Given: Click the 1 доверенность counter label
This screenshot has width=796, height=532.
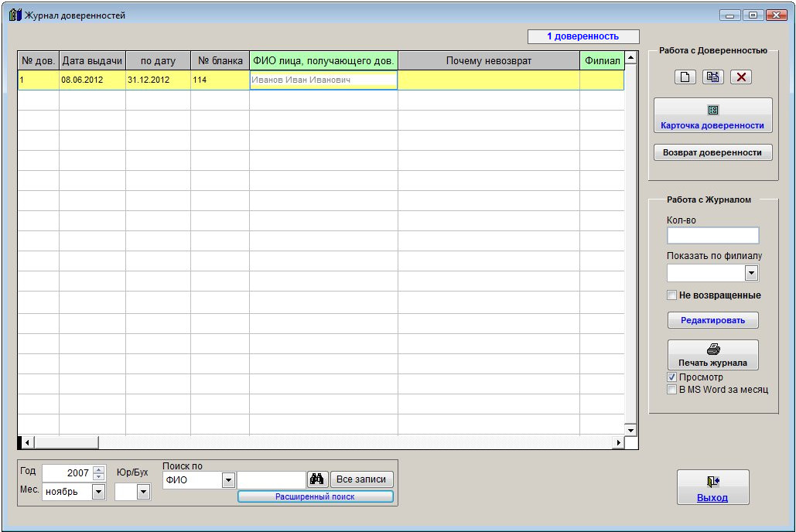Looking at the screenshot, I should coord(583,36).
